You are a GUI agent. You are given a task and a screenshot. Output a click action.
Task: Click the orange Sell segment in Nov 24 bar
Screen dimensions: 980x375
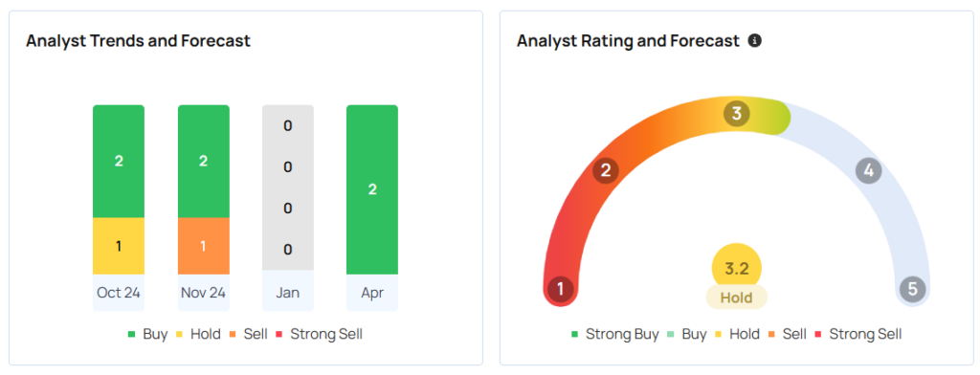click(204, 246)
